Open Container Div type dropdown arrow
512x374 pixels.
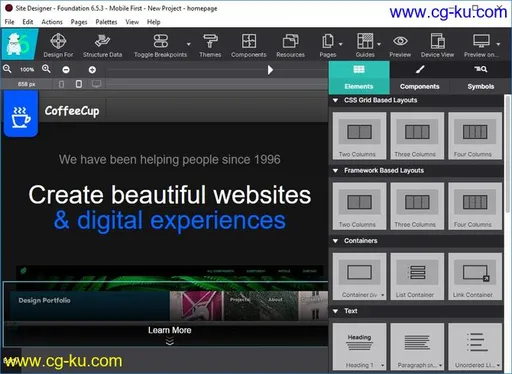click(383, 295)
